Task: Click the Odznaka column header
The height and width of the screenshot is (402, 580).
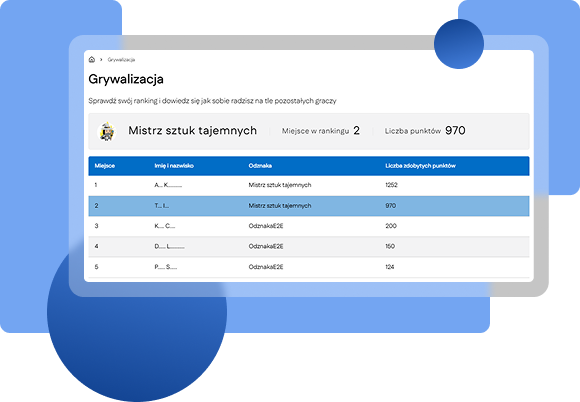Action: click(260, 166)
